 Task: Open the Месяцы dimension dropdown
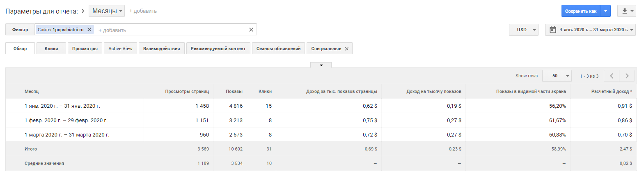(x=107, y=11)
